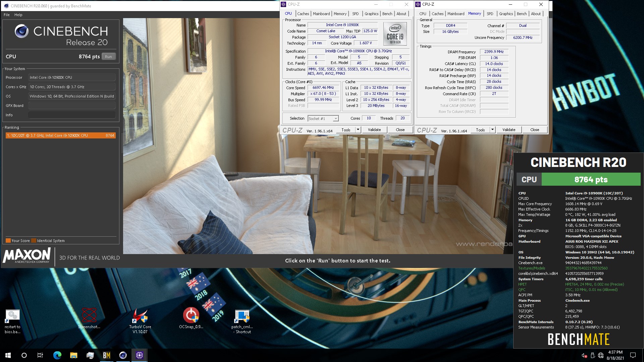This screenshot has height=362, width=644.
Task: Click the second CPU-Z window title icon
Action: (418, 4)
